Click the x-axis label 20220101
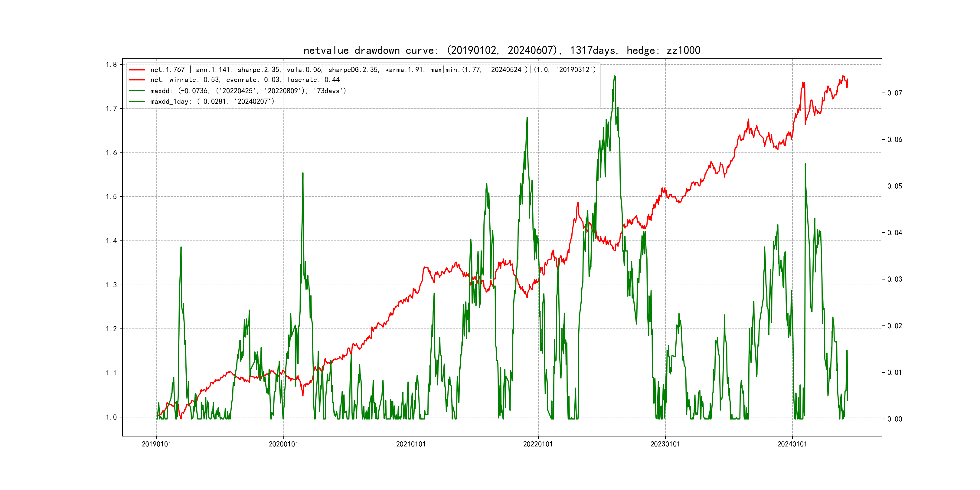This screenshot has height=490, width=980. [538, 444]
